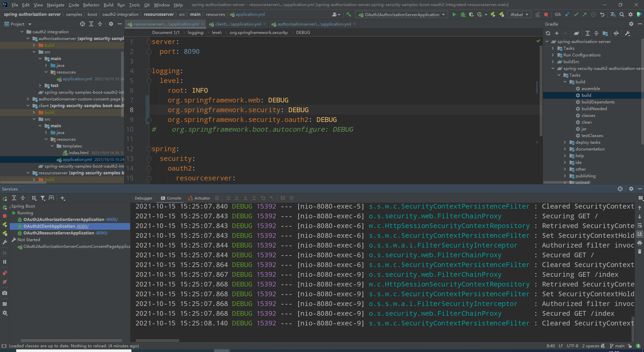Collapse the oauth2-integration folder

tap(22, 32)
